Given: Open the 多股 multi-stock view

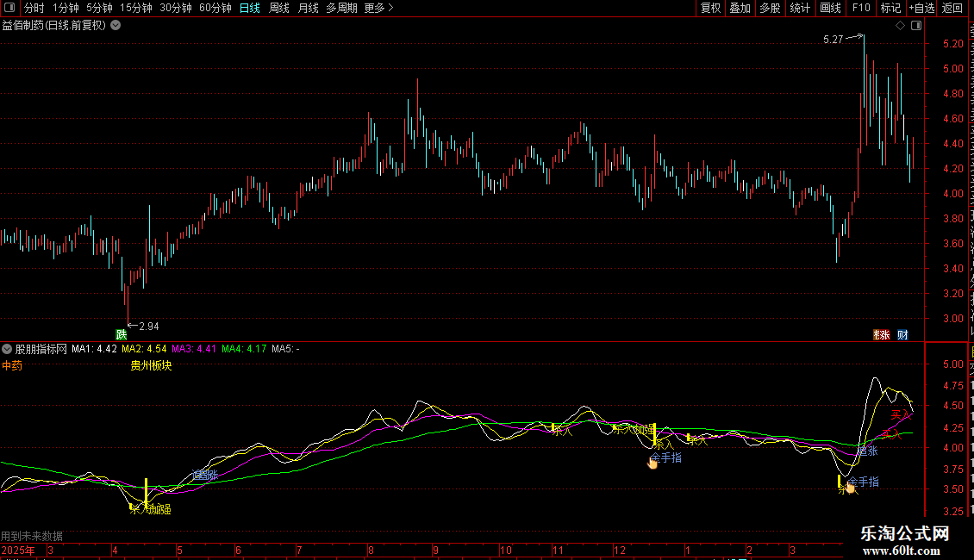Looking at the screenshot, I should (x=770, y=8).
